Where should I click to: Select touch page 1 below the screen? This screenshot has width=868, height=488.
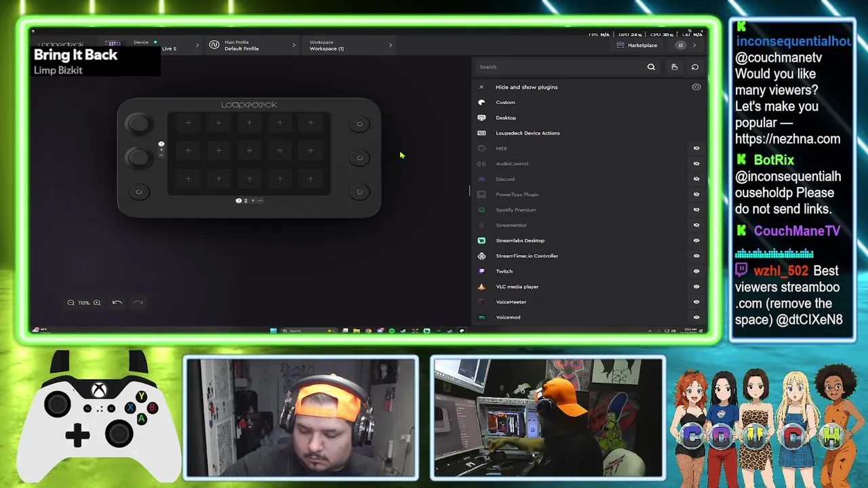[239, 201]
